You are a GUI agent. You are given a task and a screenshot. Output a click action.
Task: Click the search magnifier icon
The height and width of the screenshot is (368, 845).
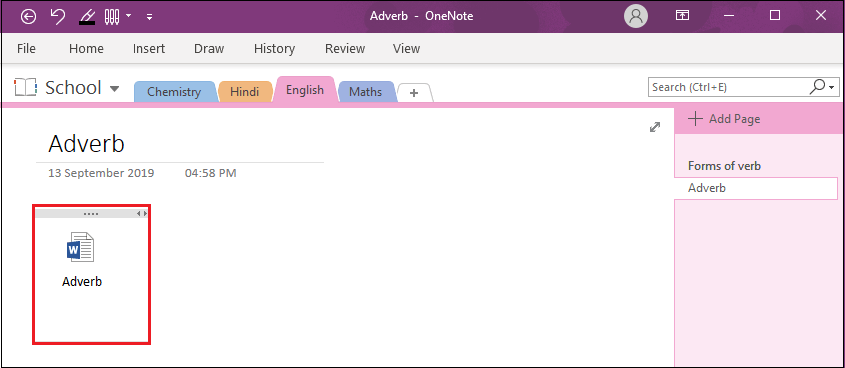(818, 86)
